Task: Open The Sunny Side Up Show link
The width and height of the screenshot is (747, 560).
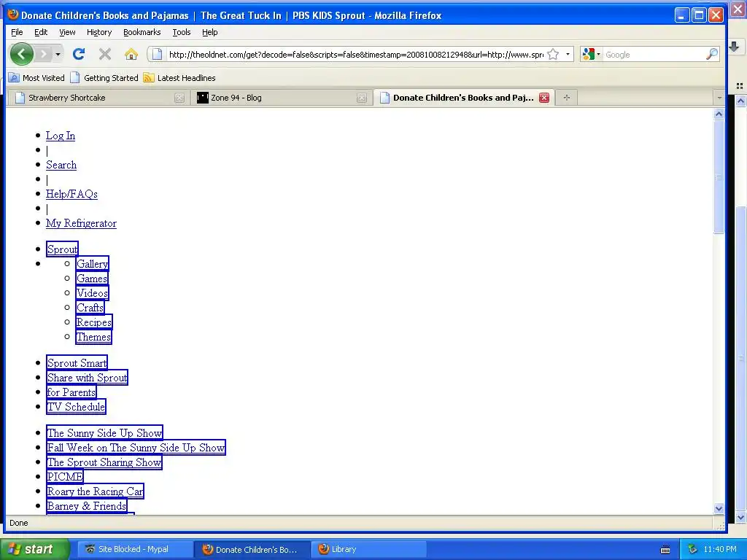Action: point(105,433)
